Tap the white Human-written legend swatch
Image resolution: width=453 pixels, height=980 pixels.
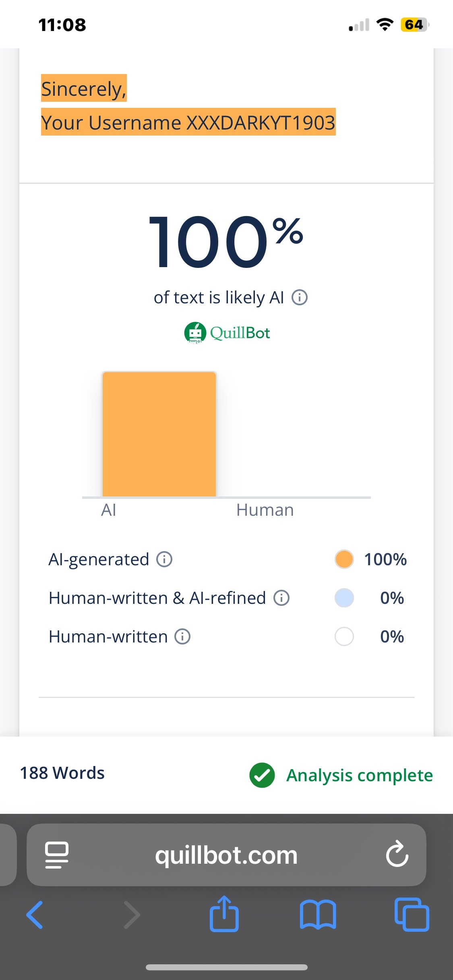click(344, 636)
